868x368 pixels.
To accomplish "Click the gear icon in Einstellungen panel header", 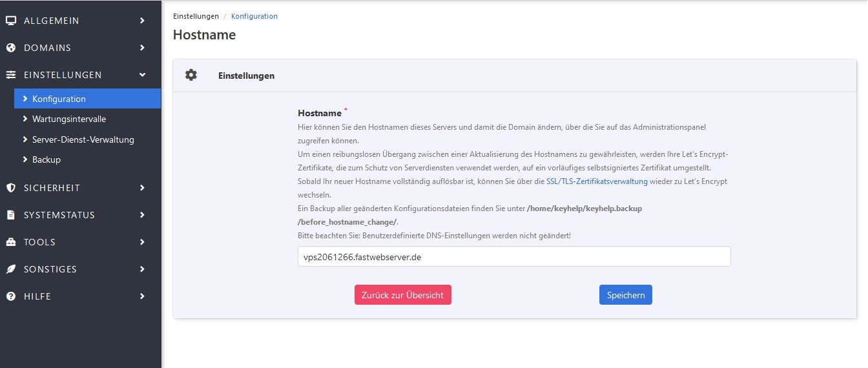I will click(191, 75).
